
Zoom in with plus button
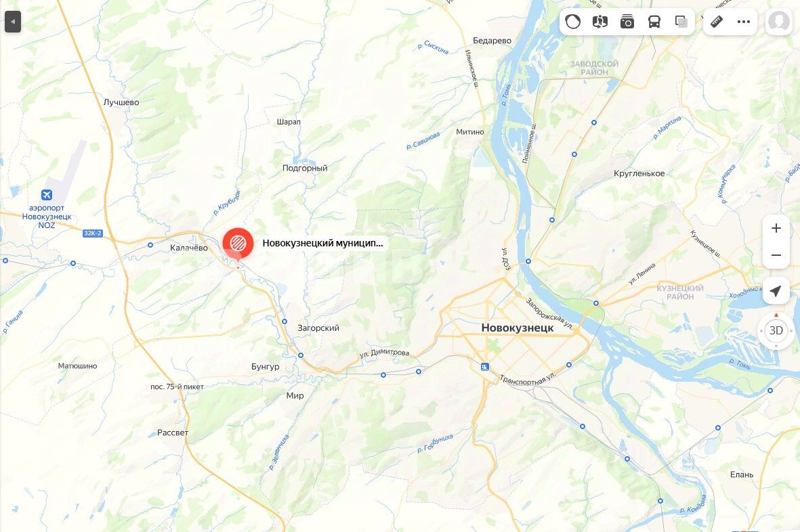pos(776,228)
